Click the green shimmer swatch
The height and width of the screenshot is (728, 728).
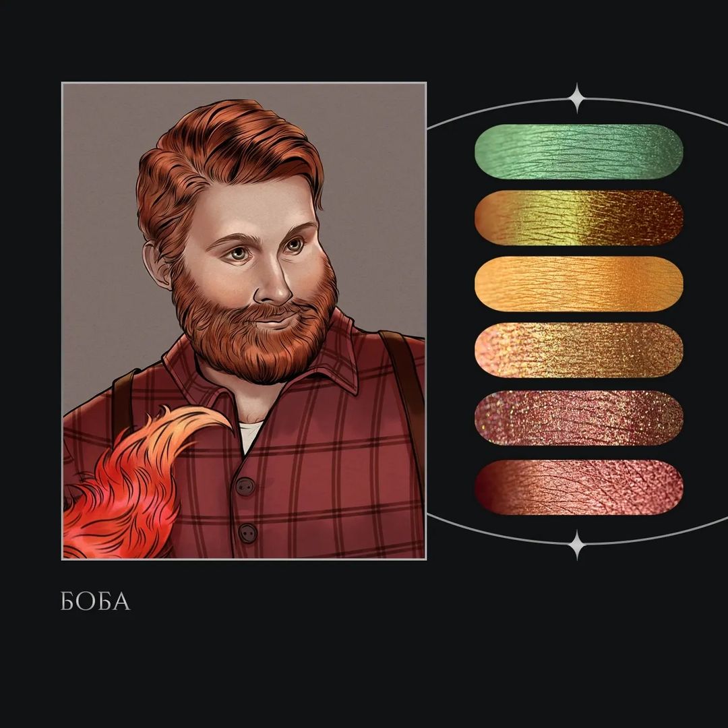578,152
